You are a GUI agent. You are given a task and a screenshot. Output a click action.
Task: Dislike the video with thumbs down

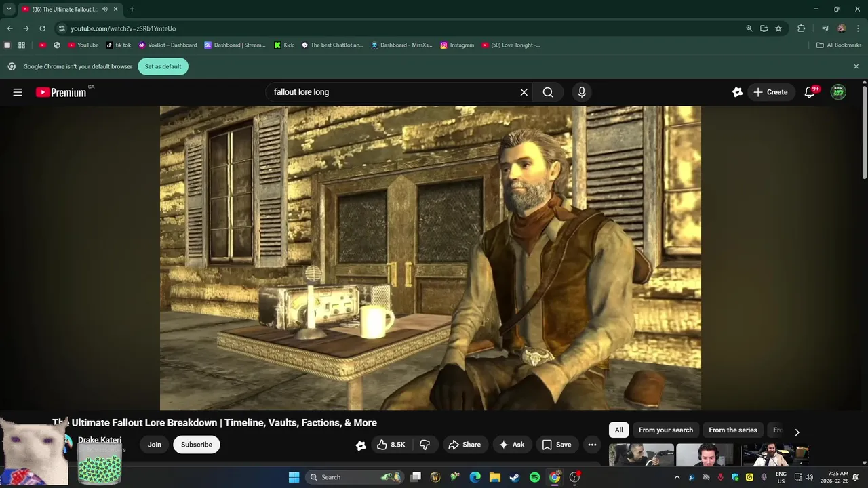pos(425,445)
